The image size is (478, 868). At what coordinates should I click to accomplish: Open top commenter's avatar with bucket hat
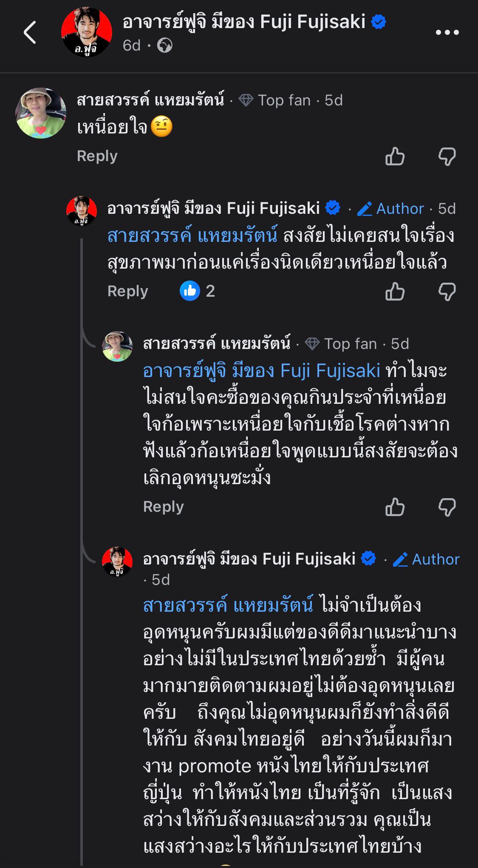[x=41, y=113]
